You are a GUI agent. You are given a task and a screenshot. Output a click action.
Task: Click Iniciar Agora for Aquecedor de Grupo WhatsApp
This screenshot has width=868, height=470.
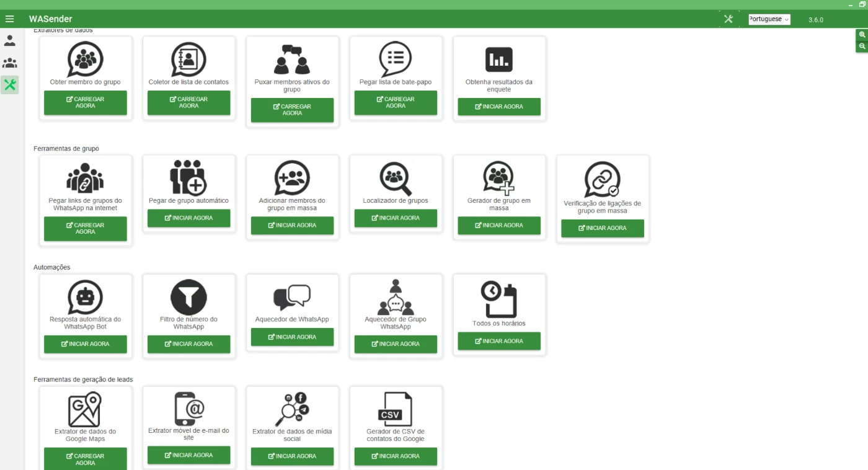pyautogui.click(x=396, y=344)
